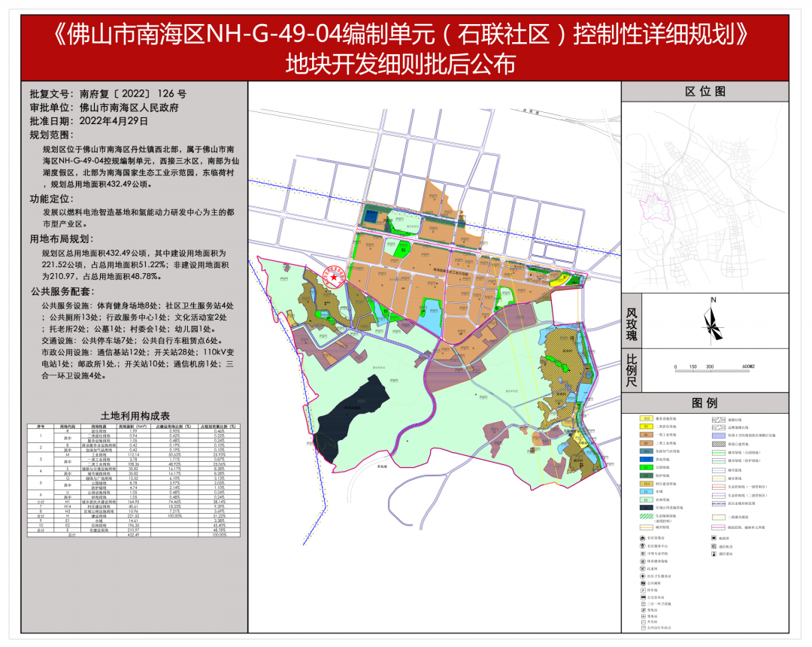Click the green hatched 生态隔离绿地 legend swatch
Viewport: 812px width, 647px height.
point(645,515)
